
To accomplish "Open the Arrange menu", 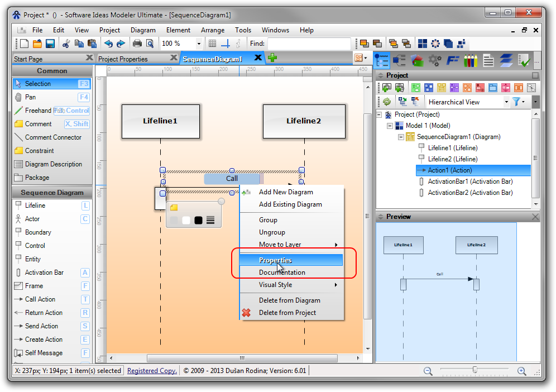I will [x=212, y=30].
